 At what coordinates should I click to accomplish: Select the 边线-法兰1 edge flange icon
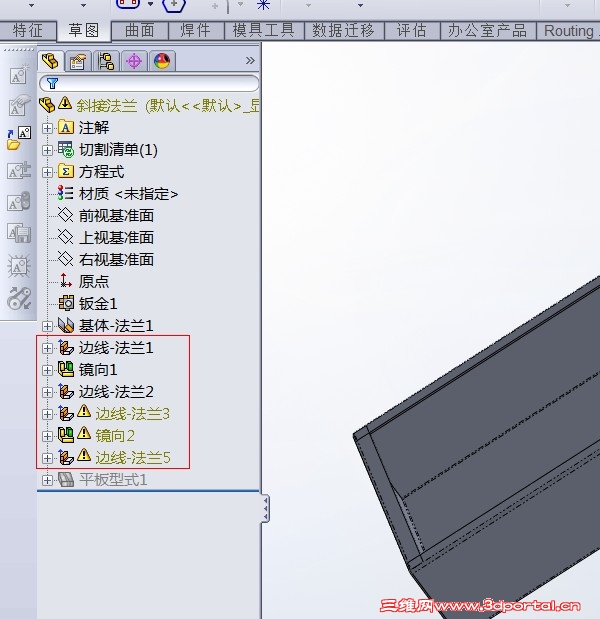coord(66,347)
